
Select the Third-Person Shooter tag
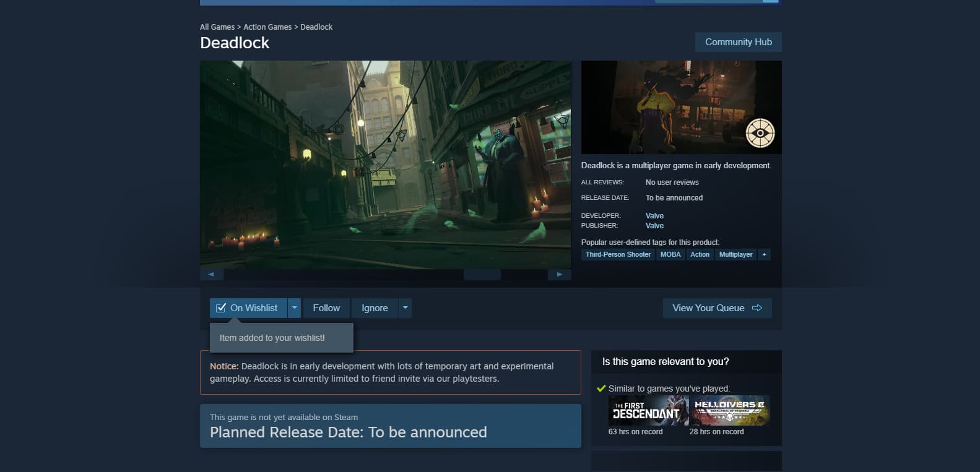[618, 255]
